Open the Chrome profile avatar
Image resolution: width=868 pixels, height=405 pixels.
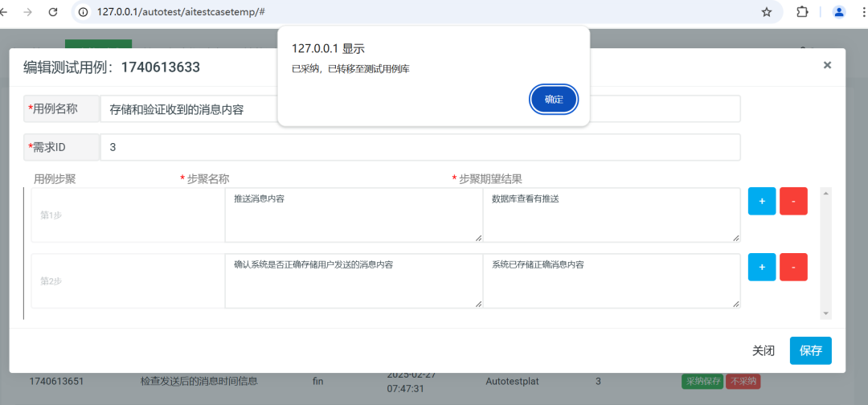coord(839,11)
